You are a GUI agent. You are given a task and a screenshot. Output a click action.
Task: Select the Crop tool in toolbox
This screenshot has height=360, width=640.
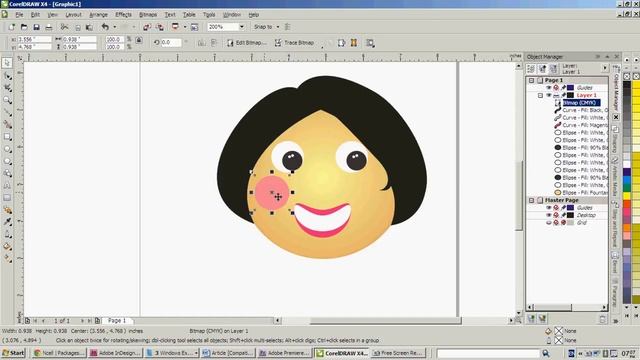click(7, 88)
